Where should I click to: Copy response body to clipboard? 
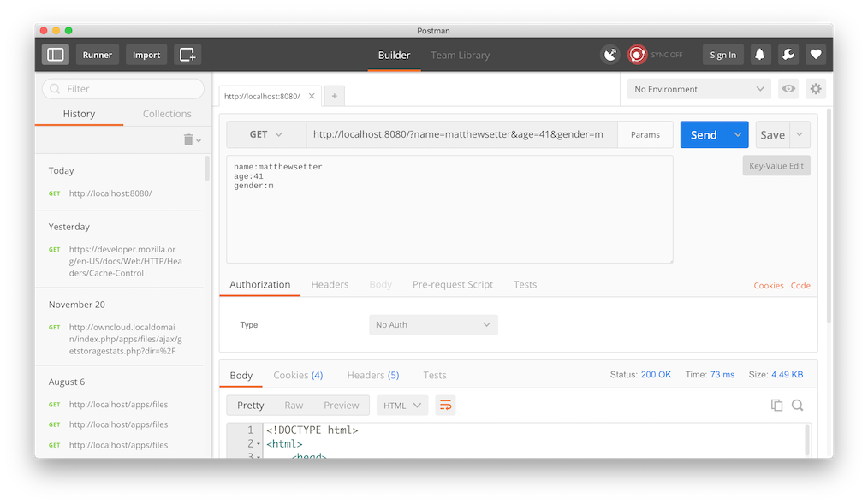tap(776, 406)
